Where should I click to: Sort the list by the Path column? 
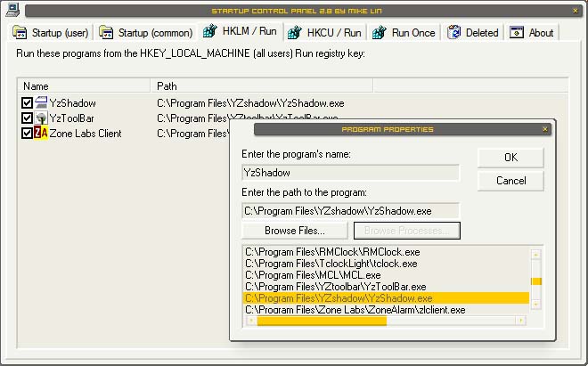point(262,86)
